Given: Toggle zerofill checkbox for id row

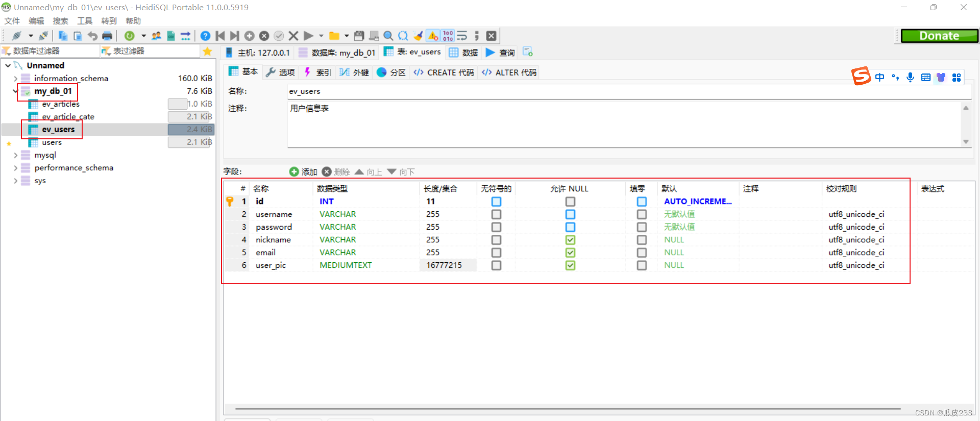Looking at the screenshot, I should [642, 202].
